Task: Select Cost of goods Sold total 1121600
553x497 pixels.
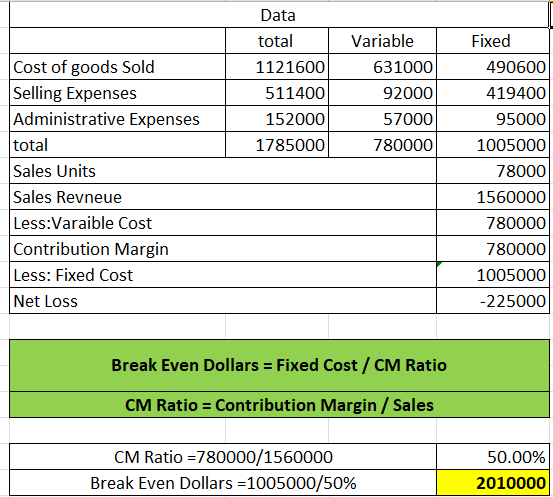Action: tap(277, 67)
